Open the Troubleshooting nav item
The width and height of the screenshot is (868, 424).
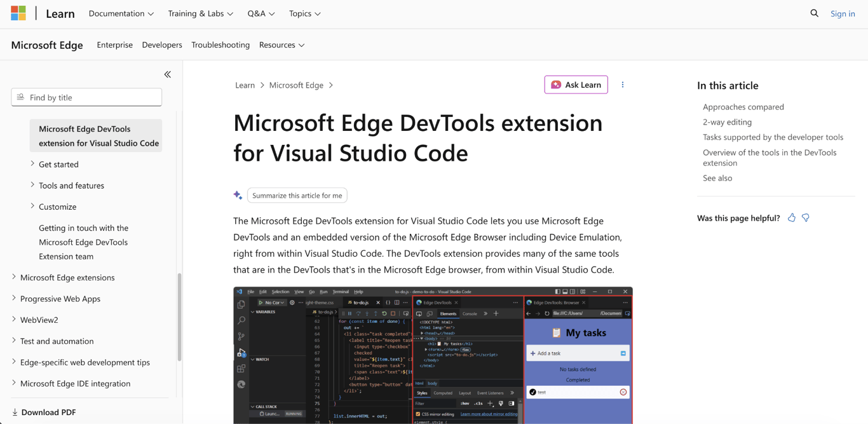click(220, 45)
